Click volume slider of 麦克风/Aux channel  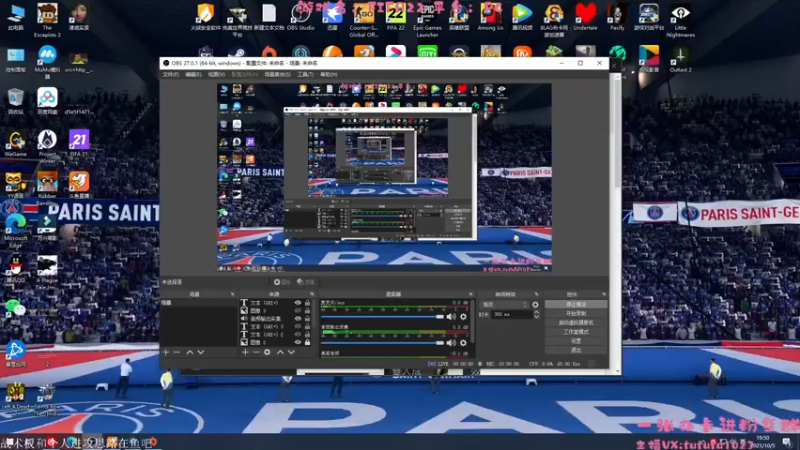(382, 317)
